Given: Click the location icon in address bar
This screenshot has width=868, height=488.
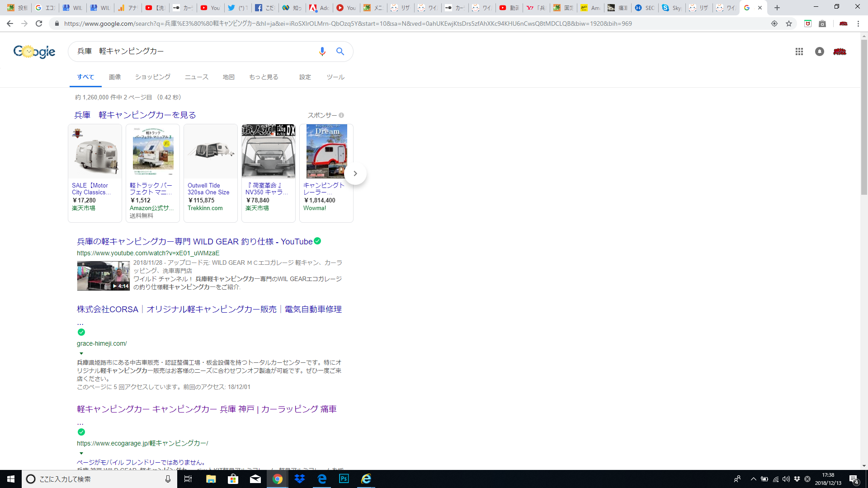Looking at the screenshot, I should pos(774,23).
